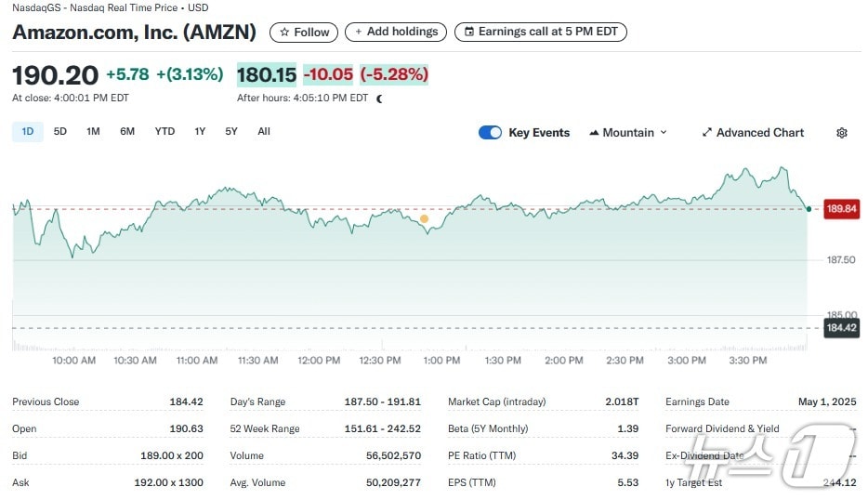Click the yellow key event marker on chart
This screenshot has height=500, width=868.
click(424, 219)
